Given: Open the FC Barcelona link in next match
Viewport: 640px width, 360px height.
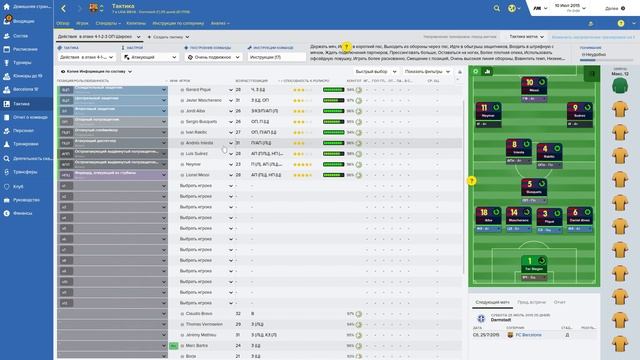Looking at the screenshot, I should pos(528,335).
